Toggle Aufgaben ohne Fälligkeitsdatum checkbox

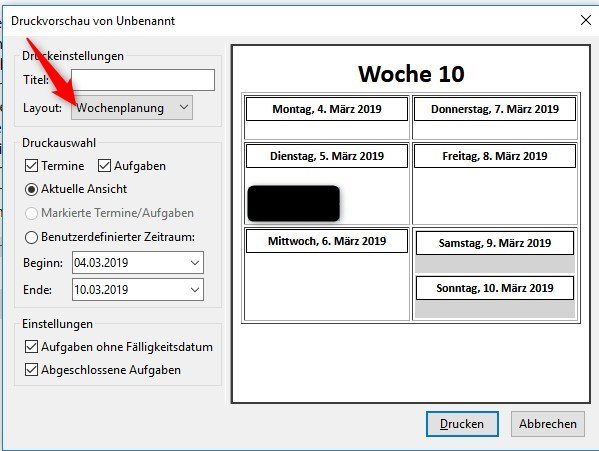click(x=31, y=347)
